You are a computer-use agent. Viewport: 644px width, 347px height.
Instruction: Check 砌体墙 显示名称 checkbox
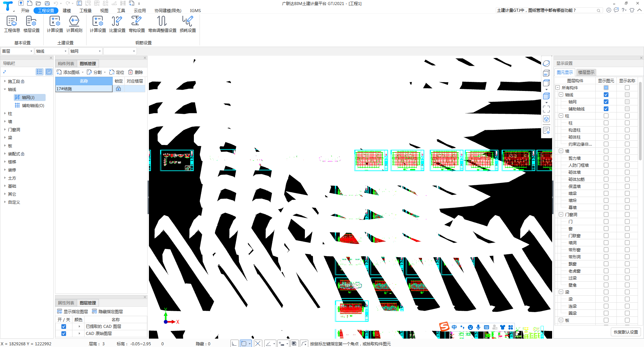coord(627,172)
